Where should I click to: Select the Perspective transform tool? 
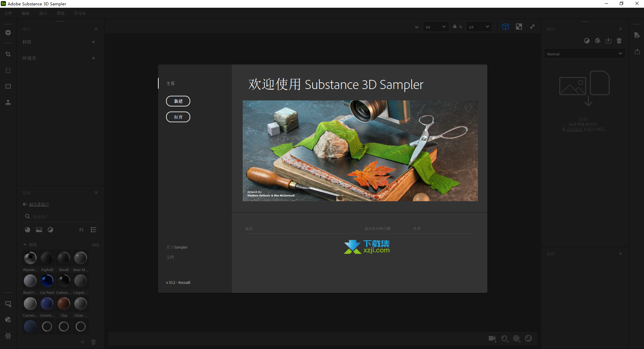click(x=8, y=70)
